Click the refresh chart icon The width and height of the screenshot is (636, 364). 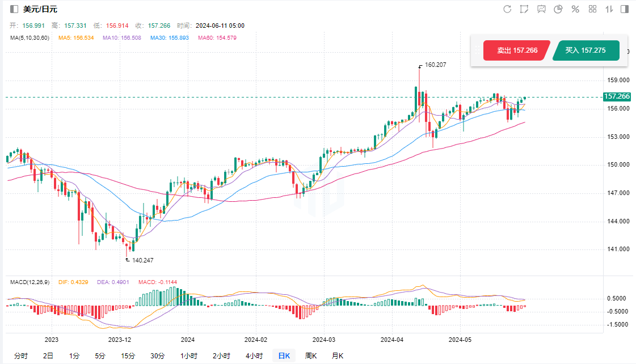click(507, 9)
